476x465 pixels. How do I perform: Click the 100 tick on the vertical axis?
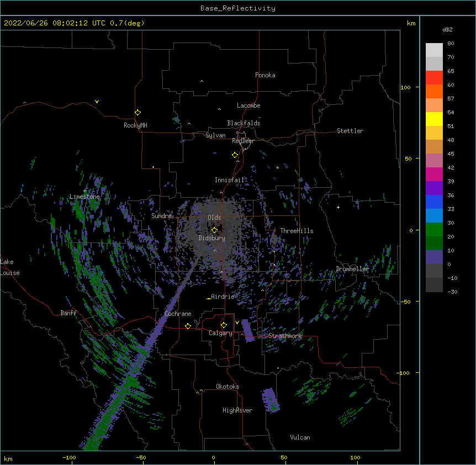pyautogui.click(x=405, y=87)
